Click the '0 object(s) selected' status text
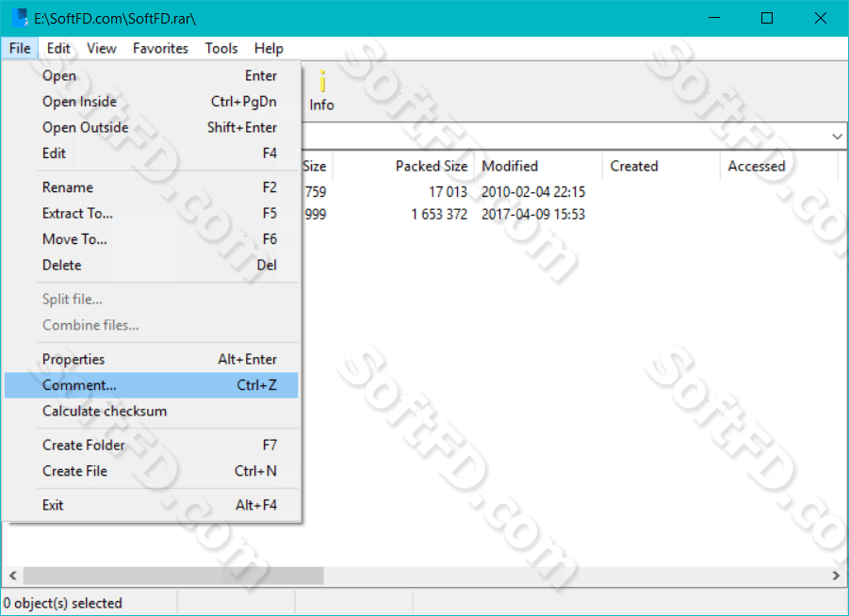 coord(63,603)
